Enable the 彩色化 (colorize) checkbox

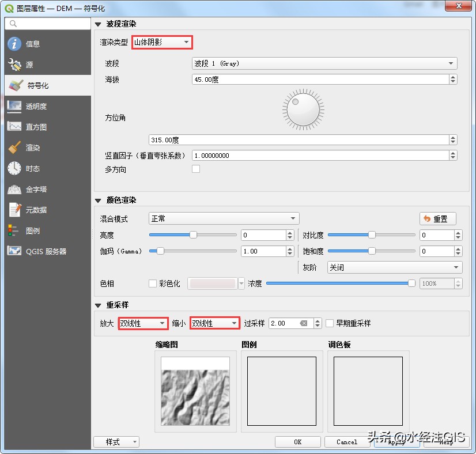[x=152, y=283]
